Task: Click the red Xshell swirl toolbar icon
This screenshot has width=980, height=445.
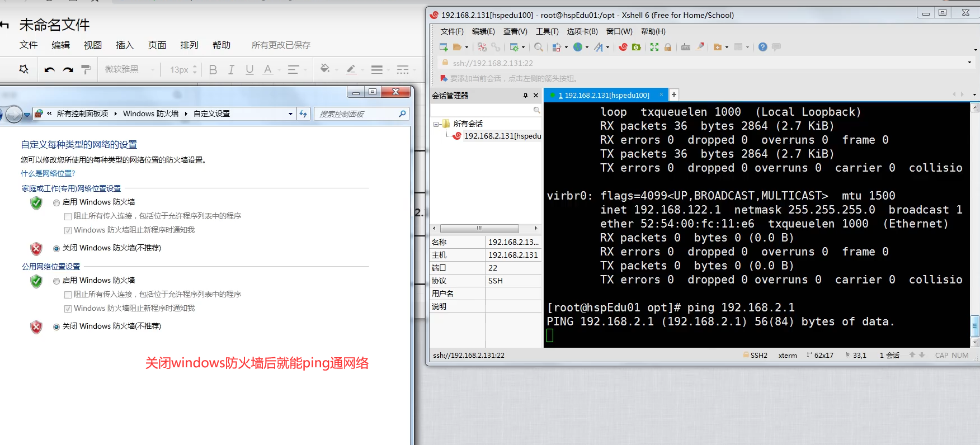Action: pyautogui.click(x=623, y=47)
